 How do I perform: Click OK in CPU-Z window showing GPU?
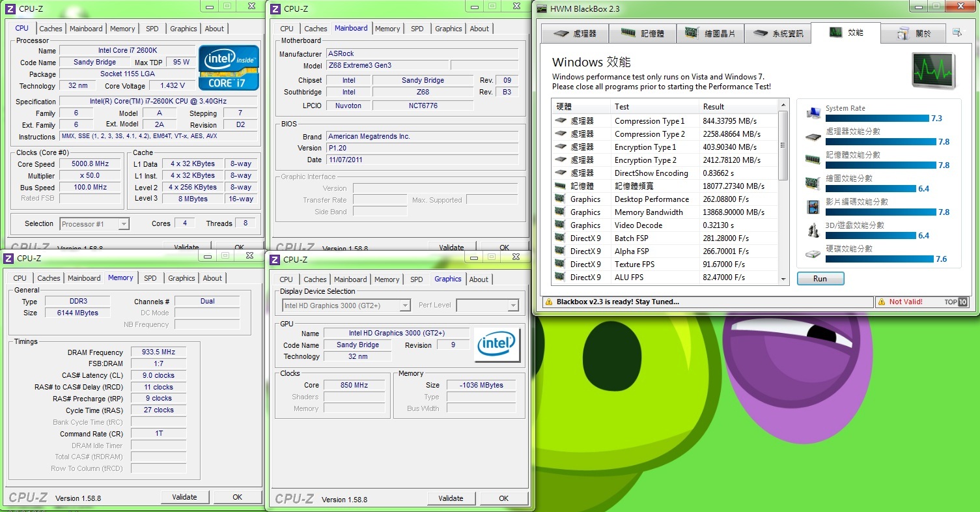(503, 498)
